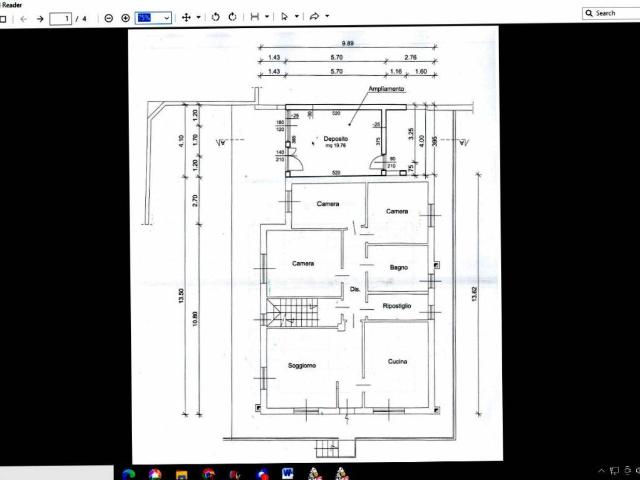Rotate the page counterclockwise

point(216,17)
